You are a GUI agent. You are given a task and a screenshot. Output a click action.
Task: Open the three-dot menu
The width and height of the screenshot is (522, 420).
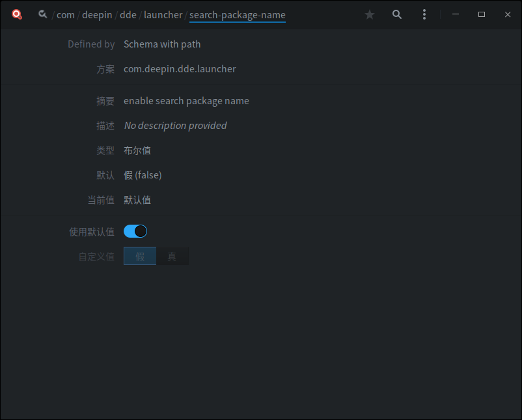click(424, 14)
